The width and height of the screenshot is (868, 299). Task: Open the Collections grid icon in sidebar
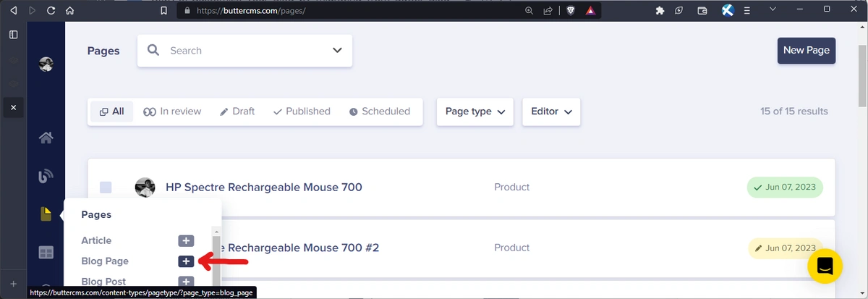pyautogui.click(x=46, y=253)
